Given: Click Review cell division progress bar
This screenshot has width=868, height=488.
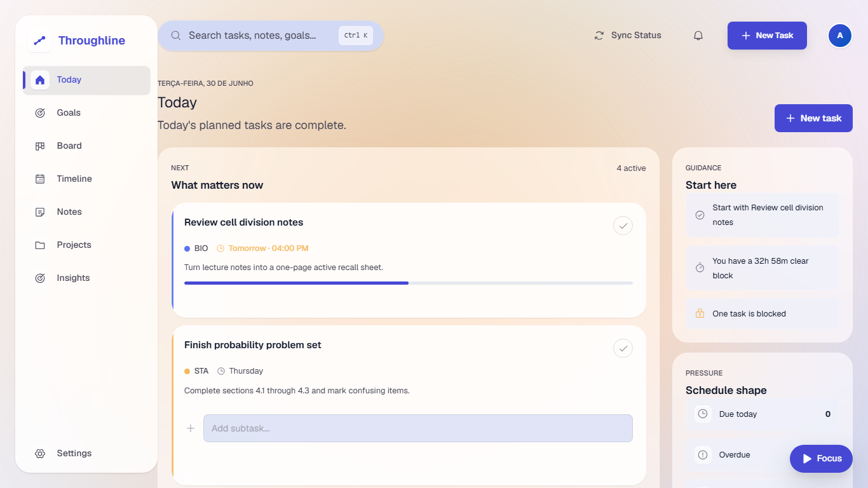Looking at the screenshot, I should (x=409, y=283).
